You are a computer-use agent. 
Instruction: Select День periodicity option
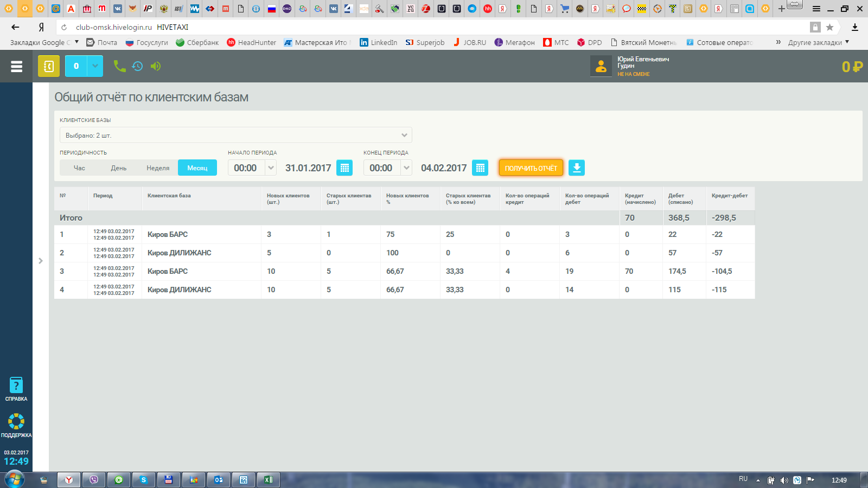(119, 168)
